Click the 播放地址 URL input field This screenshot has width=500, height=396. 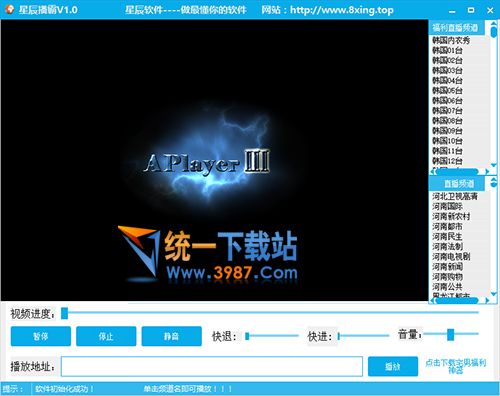click(212, 366)
